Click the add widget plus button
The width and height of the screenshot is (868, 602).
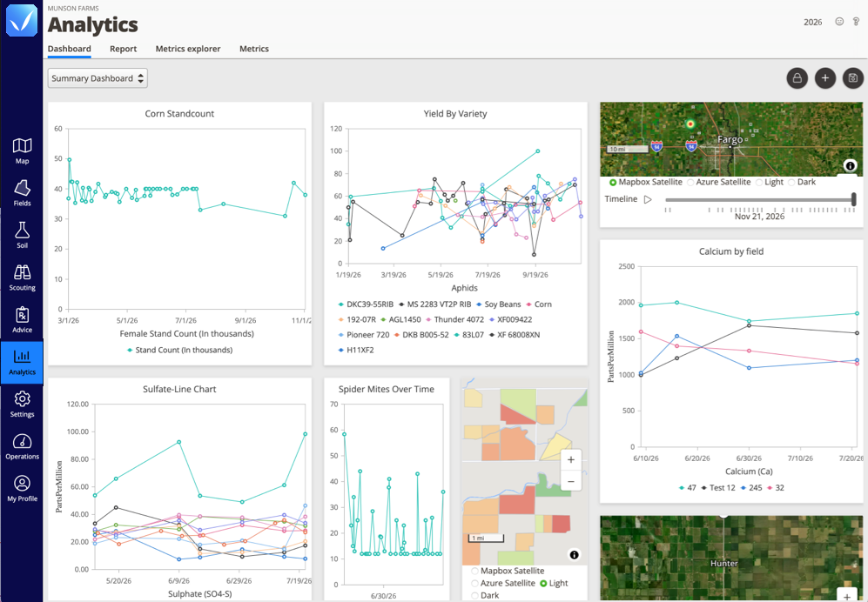pyautogui.click(x=824, y=78)
